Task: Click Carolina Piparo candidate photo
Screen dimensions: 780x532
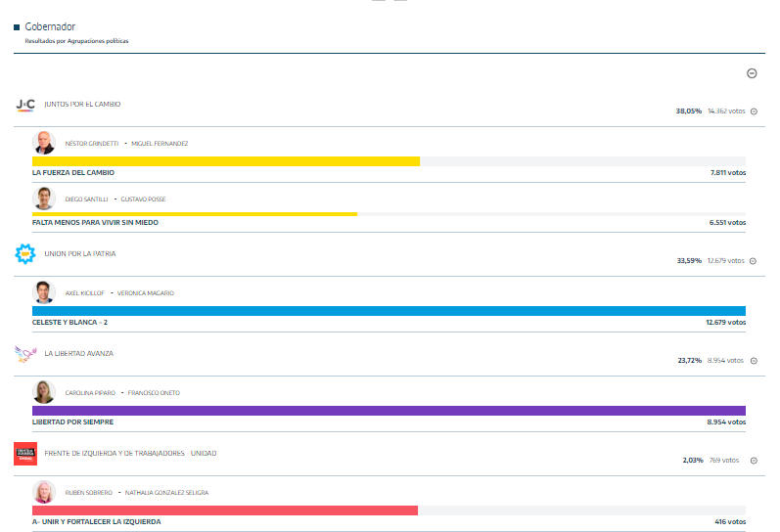Action: tap(44, 392)
